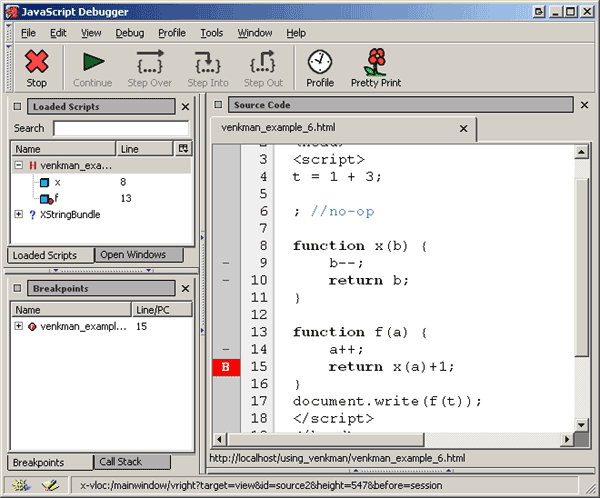Switch to the Open Windows tab

[x=139, y=255]
